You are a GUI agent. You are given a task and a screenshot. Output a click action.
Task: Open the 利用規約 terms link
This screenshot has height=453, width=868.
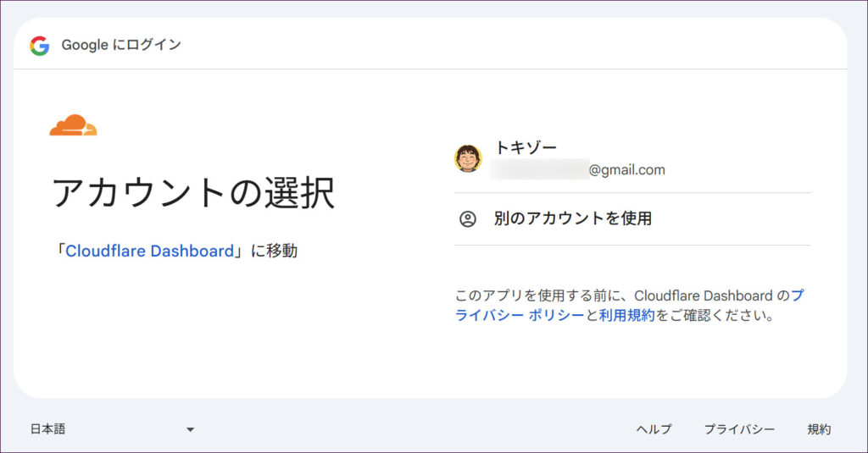tap(626, 316)
